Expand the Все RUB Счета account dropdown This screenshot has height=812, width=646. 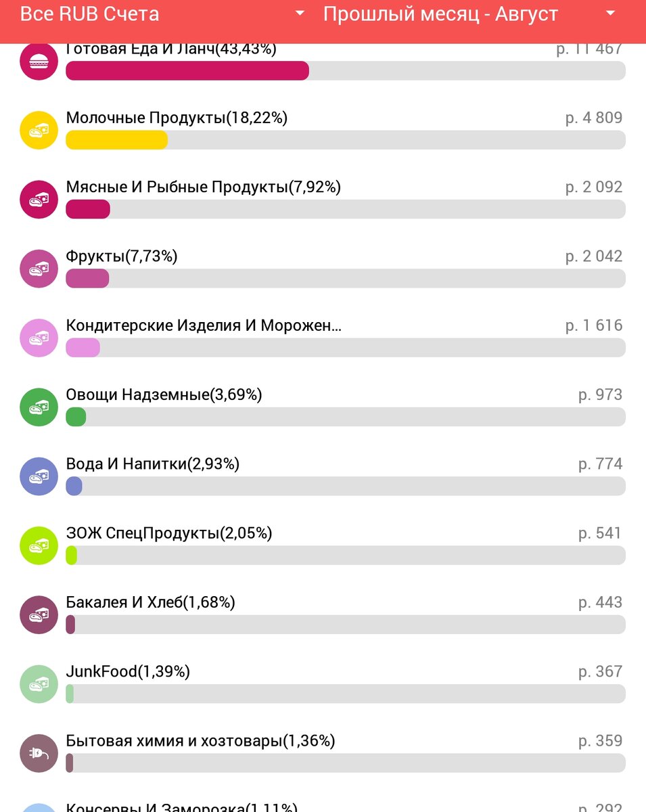coord(162,14)
